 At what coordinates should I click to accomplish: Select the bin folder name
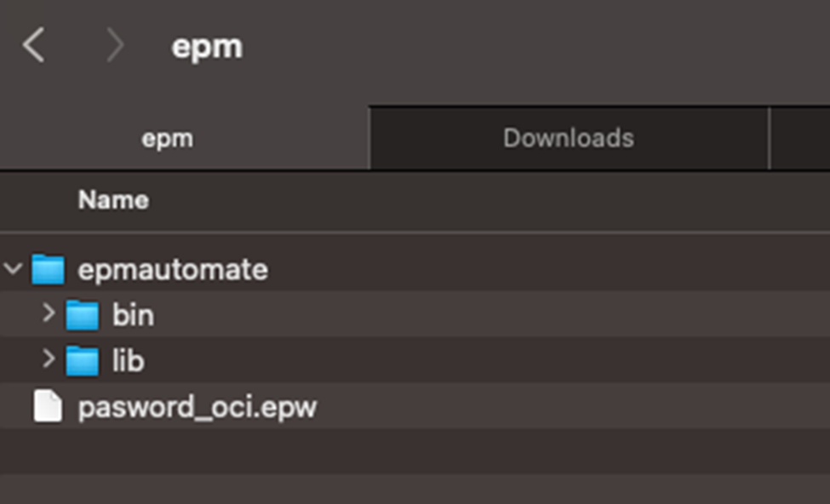click(x=133, y=316)
